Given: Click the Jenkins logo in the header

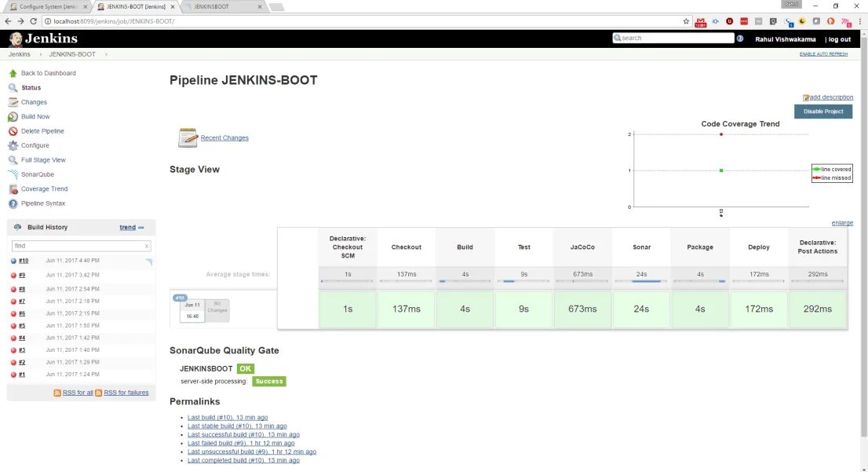Looking at the screenshot, I should click(43, 38).
